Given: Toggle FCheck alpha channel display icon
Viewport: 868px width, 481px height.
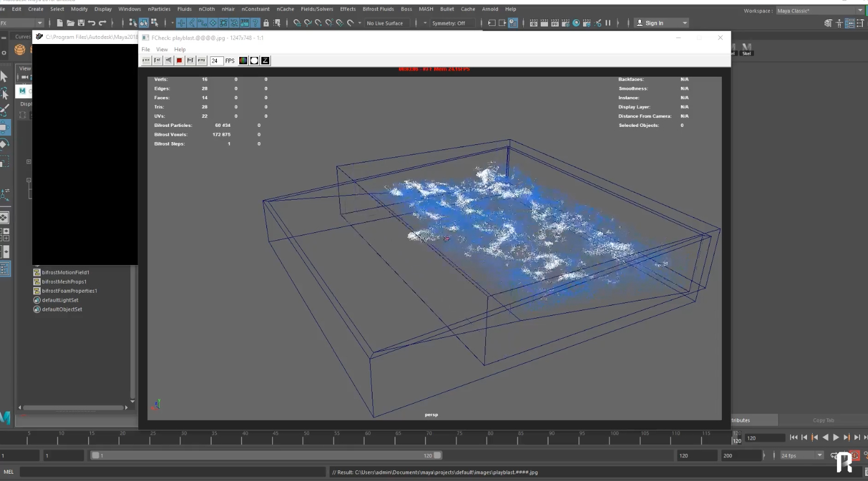Looking at the screenshot, I should tap(254, 60).
